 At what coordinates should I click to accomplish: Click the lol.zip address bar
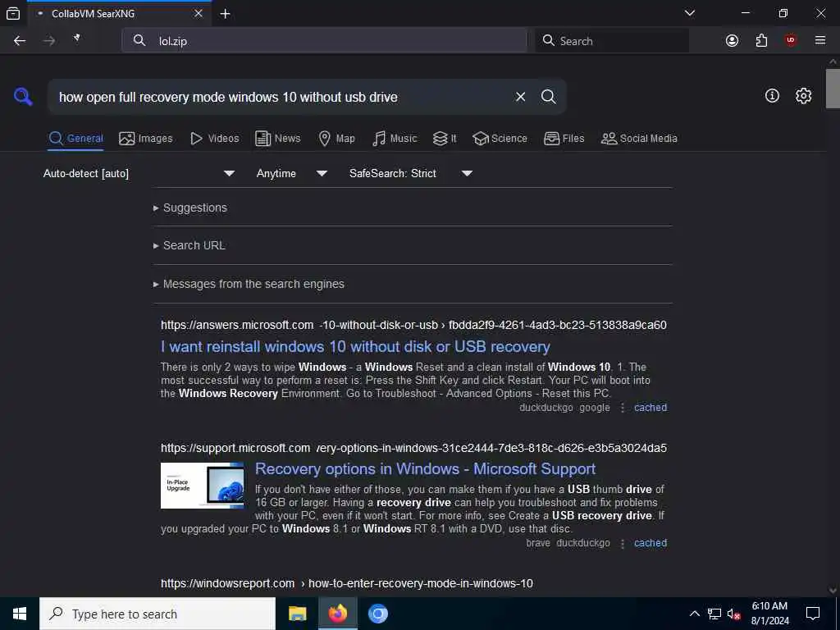(x=324, y=41)
